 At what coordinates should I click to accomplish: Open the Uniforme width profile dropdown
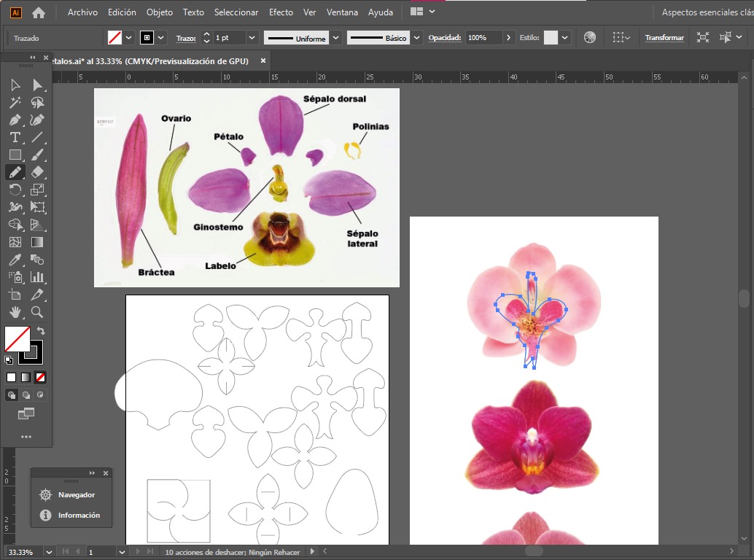335,38
